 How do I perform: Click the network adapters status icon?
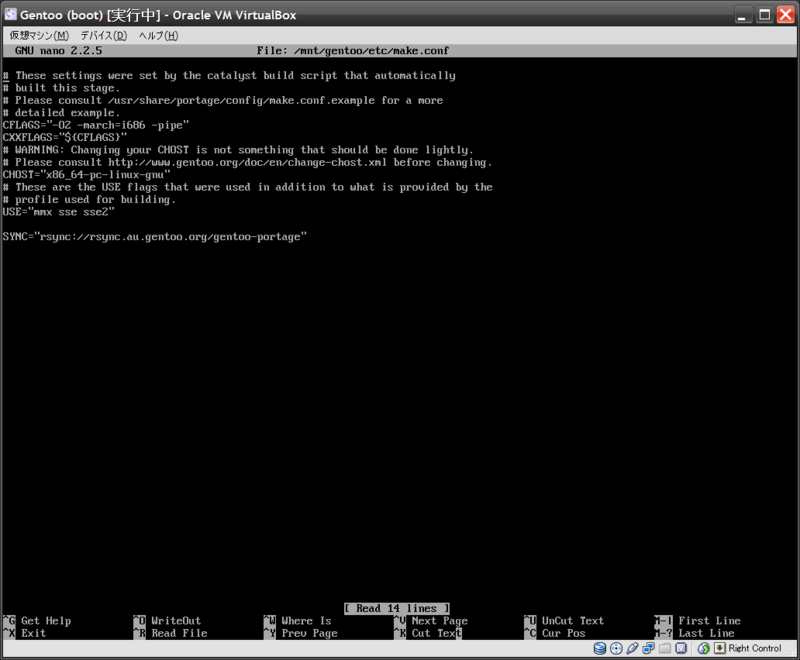[x=648, y=648]
